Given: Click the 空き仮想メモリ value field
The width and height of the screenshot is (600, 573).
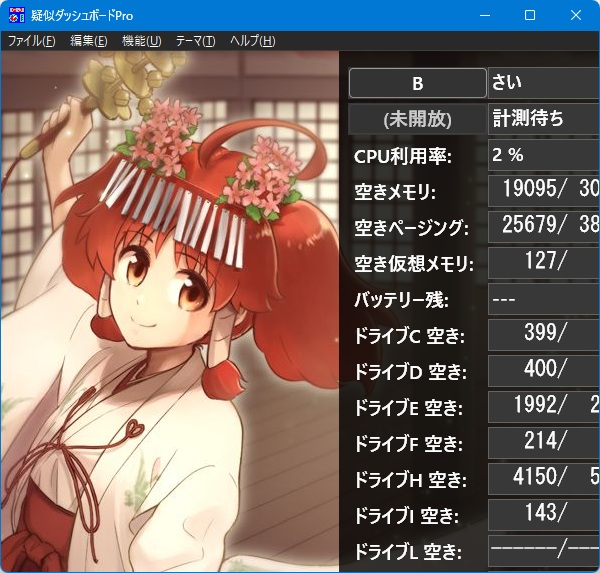Looking at the screenshot, I should (543, 263).
